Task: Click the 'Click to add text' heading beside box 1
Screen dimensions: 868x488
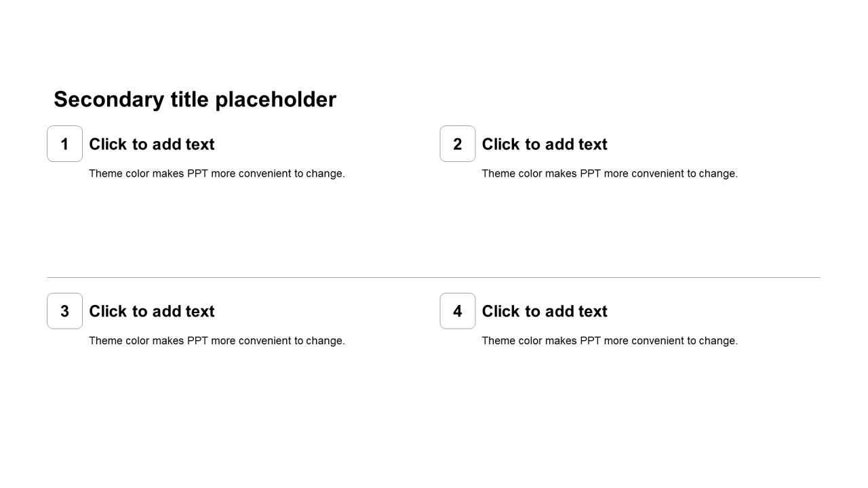Action: [x=152, y=144]
